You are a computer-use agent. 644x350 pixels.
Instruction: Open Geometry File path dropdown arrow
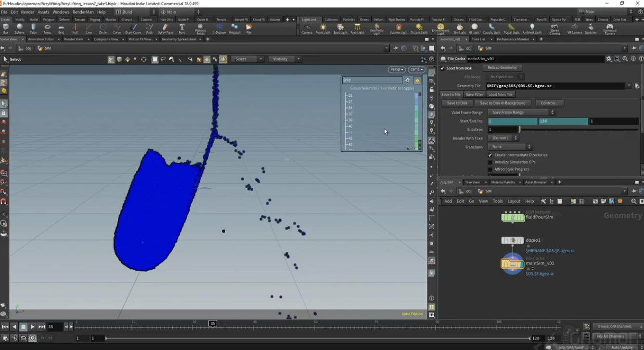tap(629, 86)
